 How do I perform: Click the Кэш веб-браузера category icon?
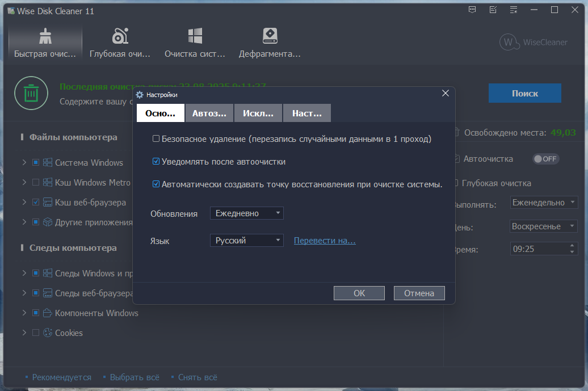[48, 202]
